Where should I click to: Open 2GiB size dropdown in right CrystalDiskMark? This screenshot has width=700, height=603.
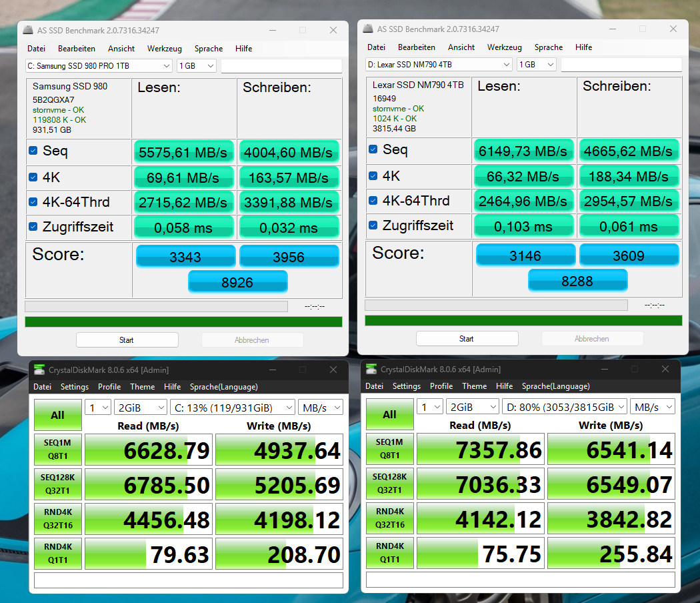tap(473, 407)
